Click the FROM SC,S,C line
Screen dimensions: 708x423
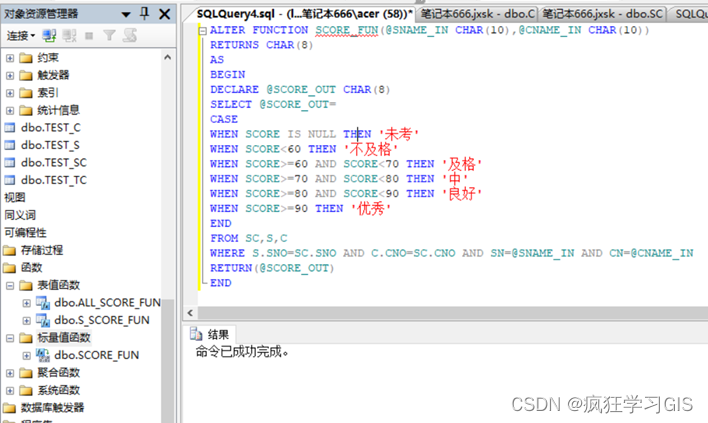[x=248, y=238]
